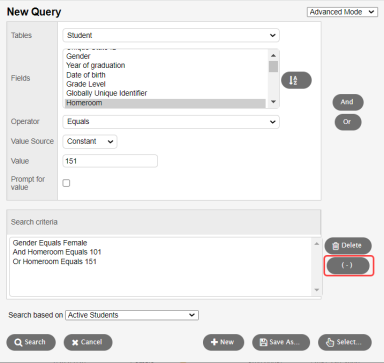Click the Or operator button
Image resolution: width=384 pixels, height=363 pixels.
[348, 122]
